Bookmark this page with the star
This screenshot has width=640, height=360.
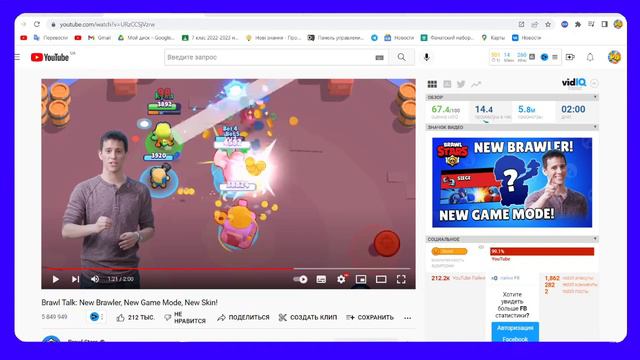pos(548,24)
